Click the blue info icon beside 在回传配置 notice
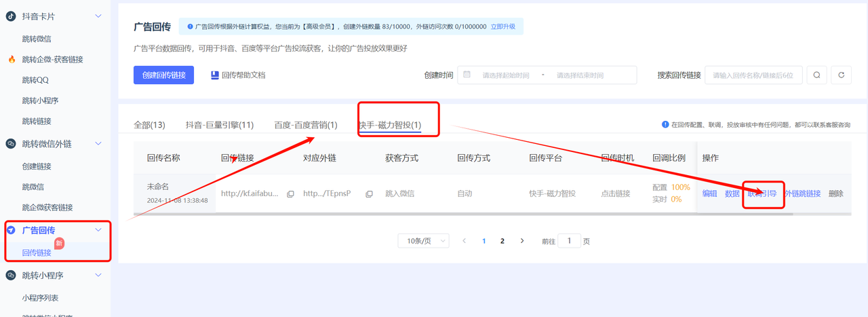This screenshot has width=868, height=317. point(665,125)
